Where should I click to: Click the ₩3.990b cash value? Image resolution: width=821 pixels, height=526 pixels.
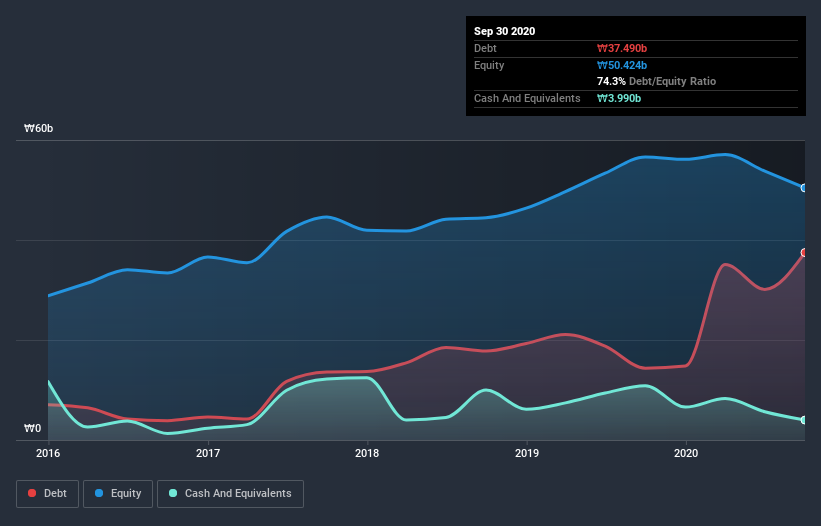tap(619, 98)
